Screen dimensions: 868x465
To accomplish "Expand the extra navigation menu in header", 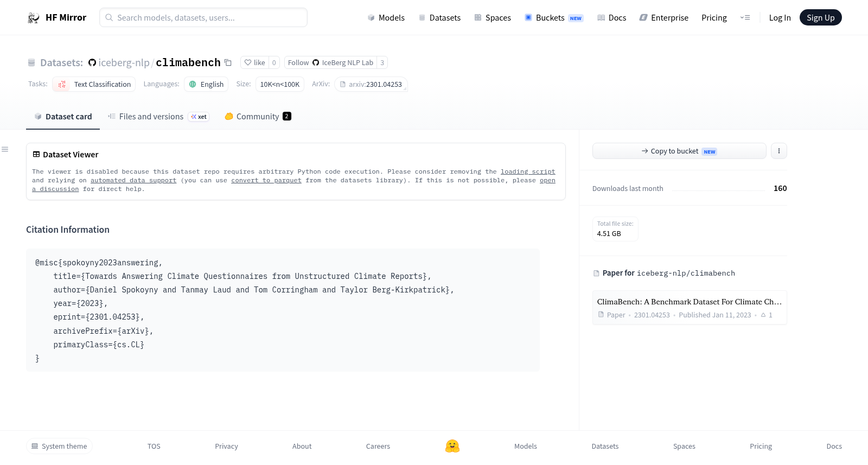I will (745, 17).
